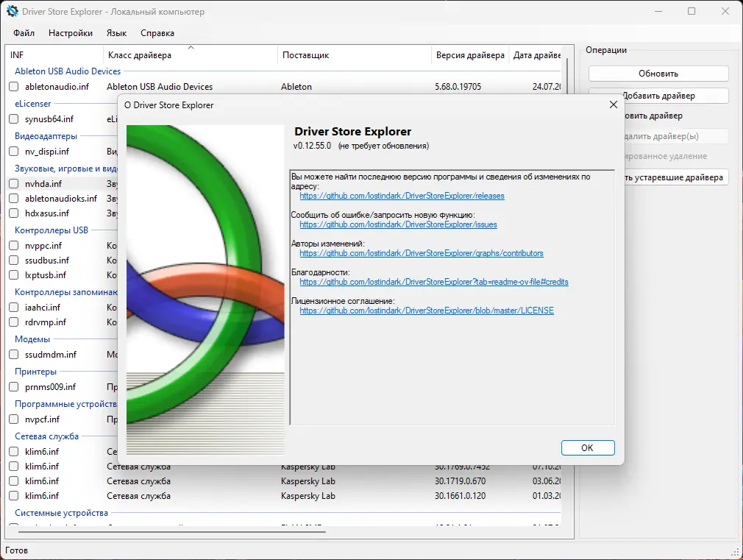Click the Driver Store Explorer gear icon in title bar
The height and width of the screenshot is (560, 743).
13,11
